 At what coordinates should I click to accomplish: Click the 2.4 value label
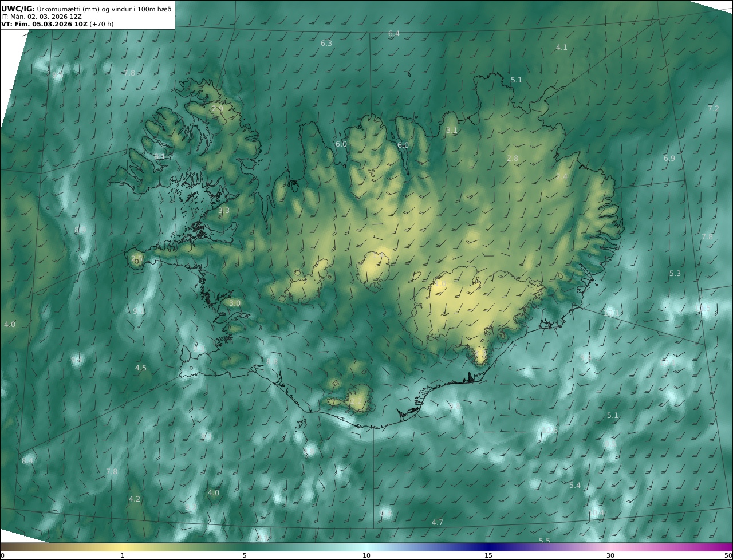point(562,177)
